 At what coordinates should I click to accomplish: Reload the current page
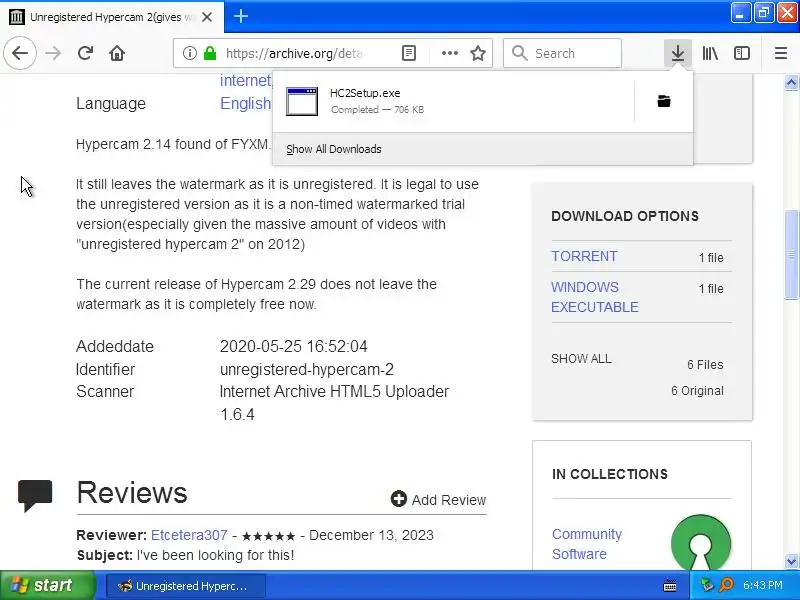click(85, 53)
